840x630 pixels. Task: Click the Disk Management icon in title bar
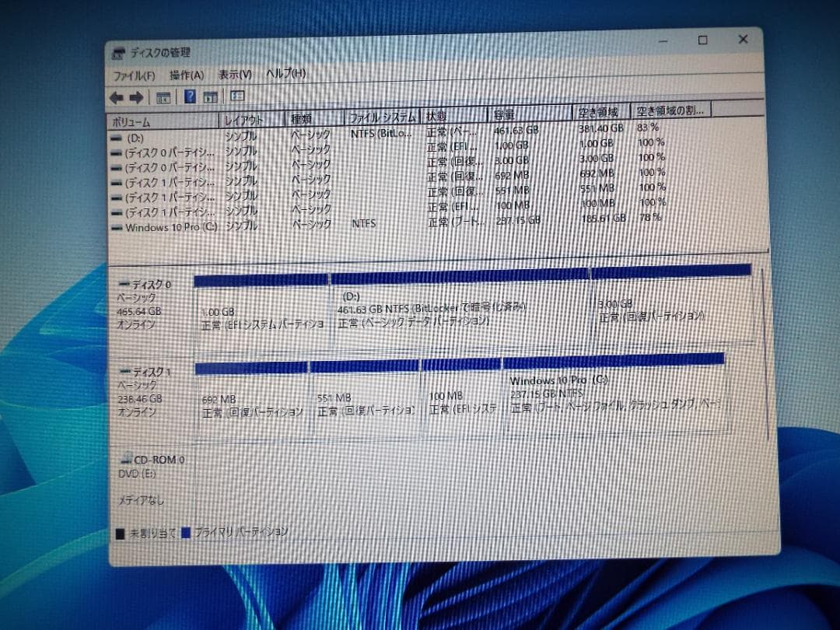click(119, 53)
